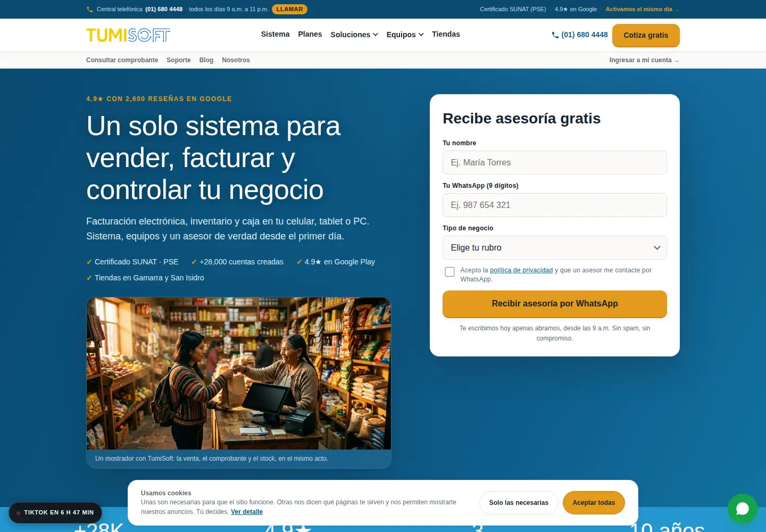Open the Tiendas menu item
This screenshot has height=532, width=766.
[x=446, y=34]
